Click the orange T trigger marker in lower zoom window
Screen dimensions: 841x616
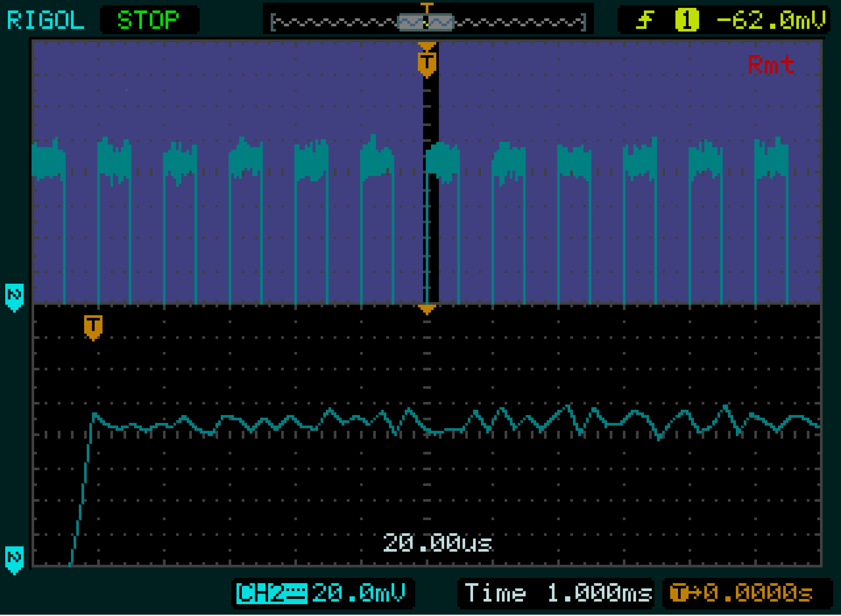click(x=93, y=327)
